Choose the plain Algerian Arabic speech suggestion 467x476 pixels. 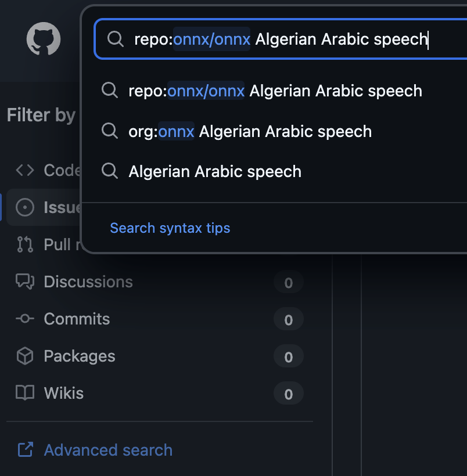point(215,172)
